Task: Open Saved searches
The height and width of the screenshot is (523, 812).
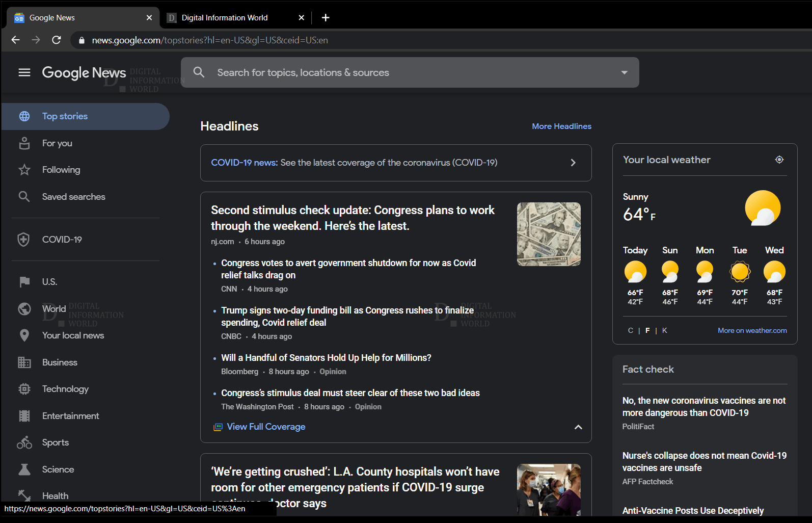Action: point(74,197)
